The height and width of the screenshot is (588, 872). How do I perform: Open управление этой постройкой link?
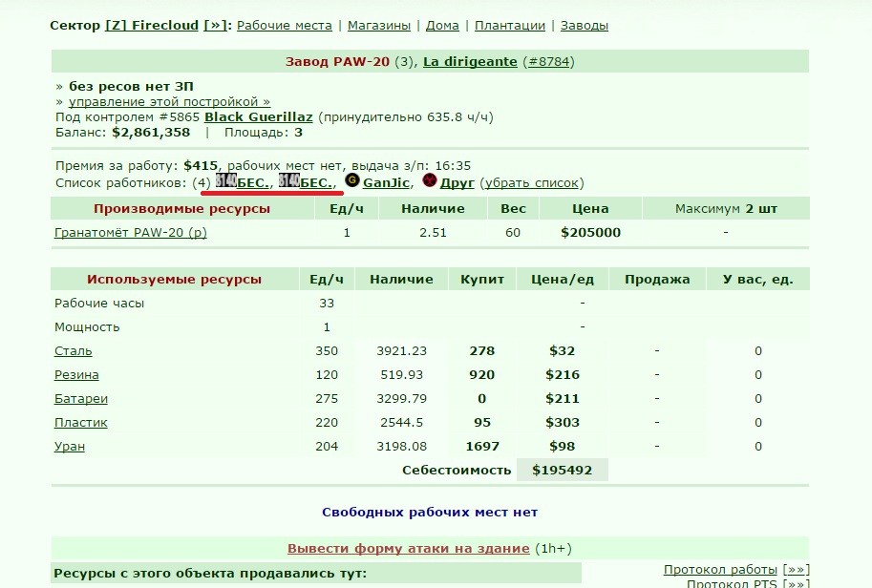pyautogui.click(x=170, y=102)
